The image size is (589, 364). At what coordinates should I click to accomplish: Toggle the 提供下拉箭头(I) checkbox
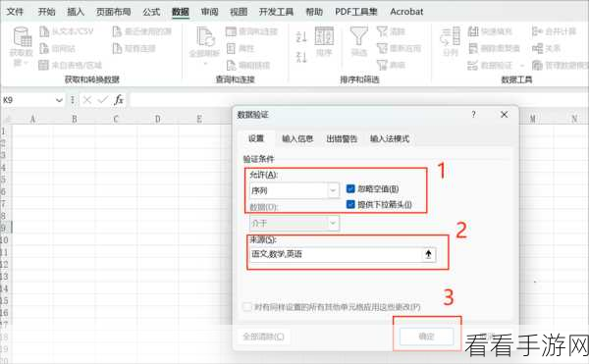click(350, 204)
